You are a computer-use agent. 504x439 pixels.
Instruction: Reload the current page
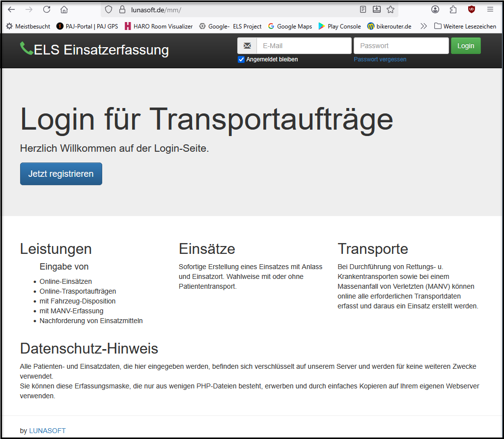pos(47,9)
